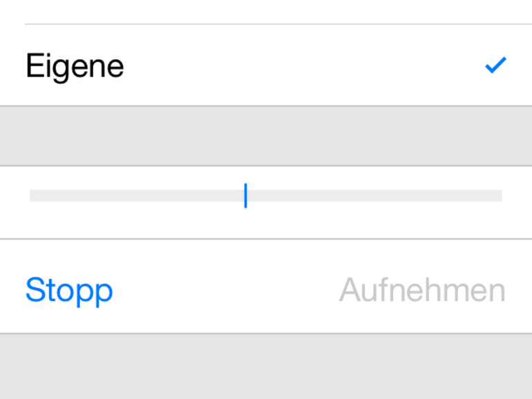Click the white area above the progress bar
The image size is (532, 399).
pyautogui.click(x=266, y=177)
